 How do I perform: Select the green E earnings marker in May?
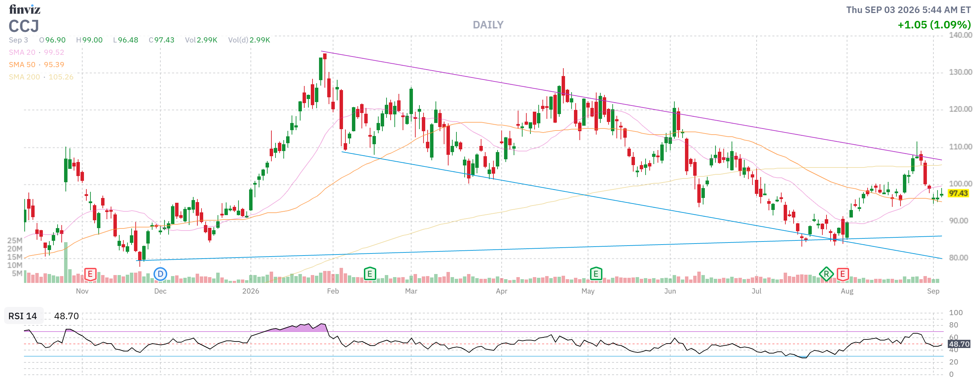[596, 274]
